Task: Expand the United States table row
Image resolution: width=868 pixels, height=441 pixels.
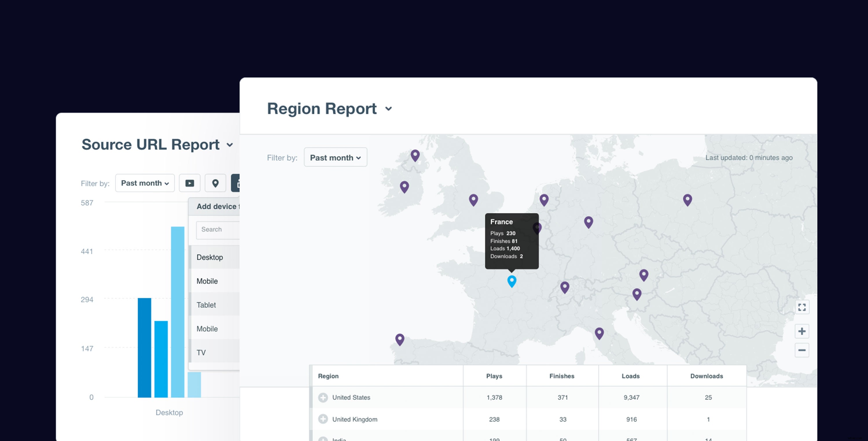Action: coord(323,397)
